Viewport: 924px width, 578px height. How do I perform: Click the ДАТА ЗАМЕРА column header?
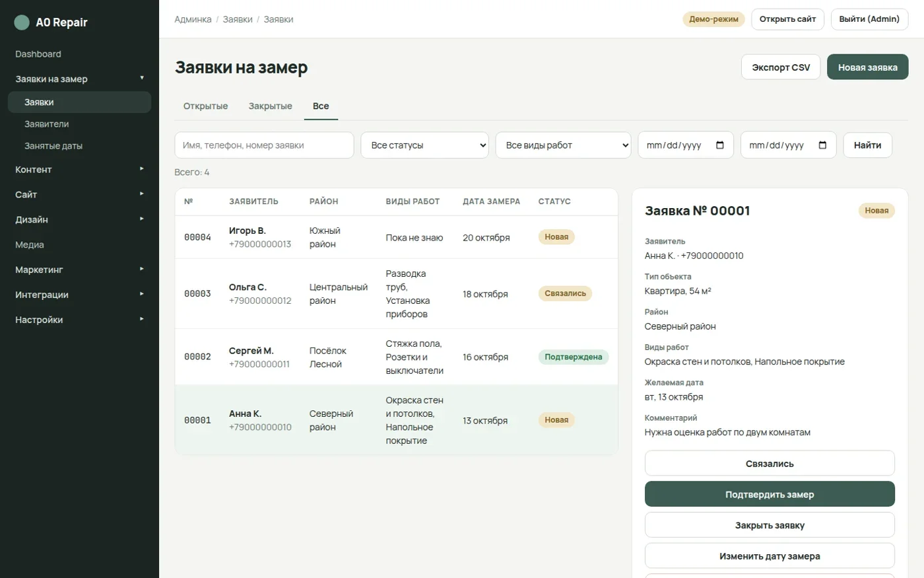point(491,201)
